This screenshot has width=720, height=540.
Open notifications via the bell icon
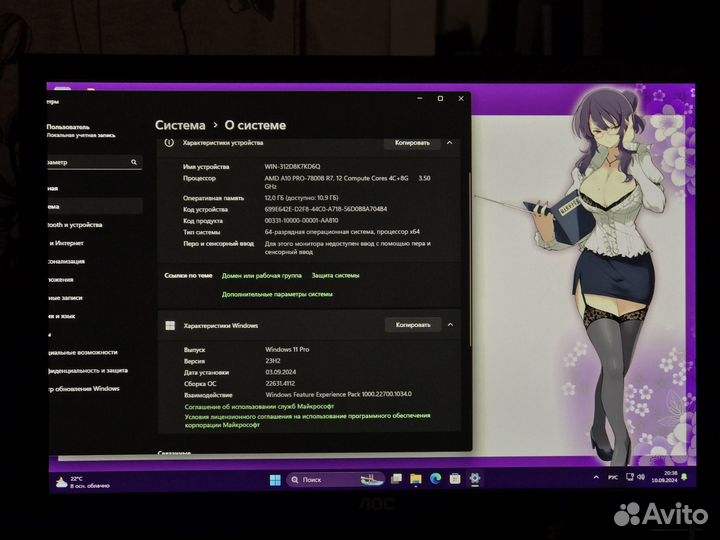pos(684,477)
